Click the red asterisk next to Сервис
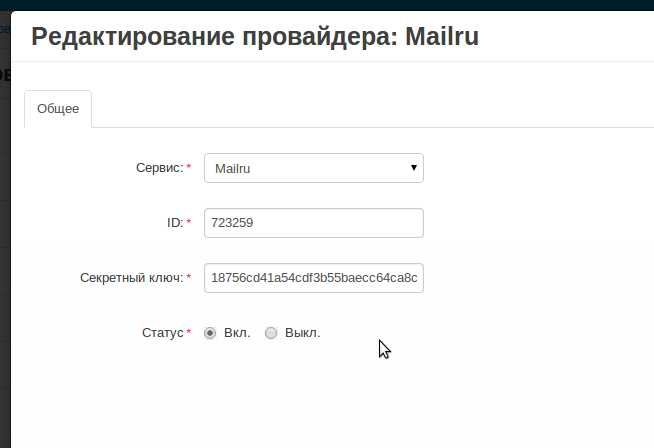 click(189, 169)
